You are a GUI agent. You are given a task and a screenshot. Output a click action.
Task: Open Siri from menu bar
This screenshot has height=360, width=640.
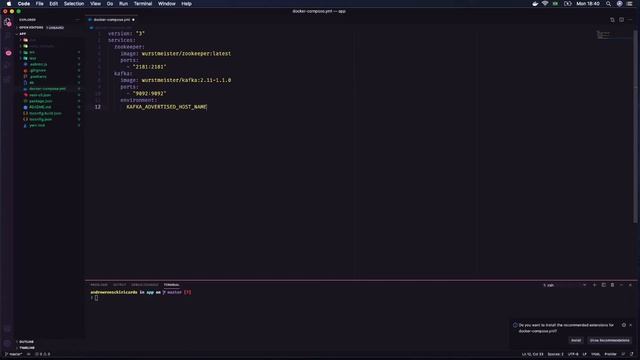pos(619,4)
